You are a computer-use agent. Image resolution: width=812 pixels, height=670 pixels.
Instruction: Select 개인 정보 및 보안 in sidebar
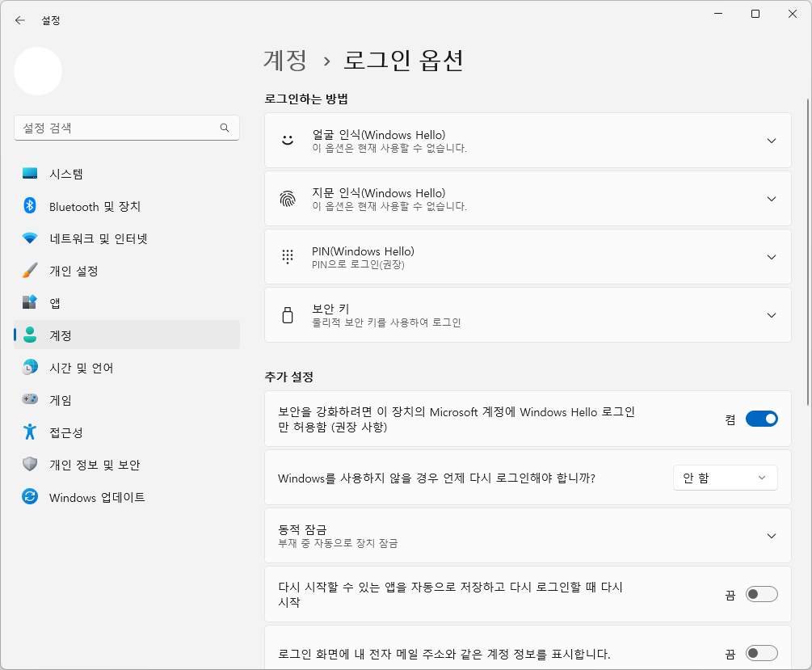[126, 464]
